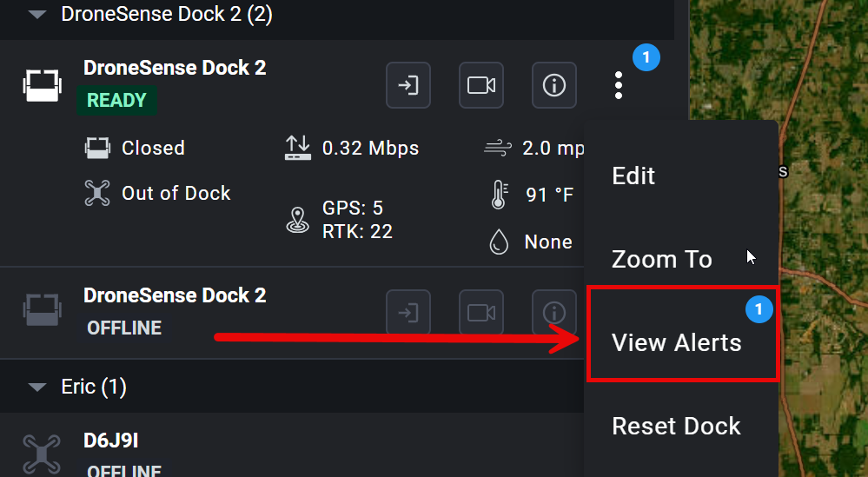Click the blue alert badge above the three-dot menu
This screenshot has width=868, height=477.
[646, 57]
